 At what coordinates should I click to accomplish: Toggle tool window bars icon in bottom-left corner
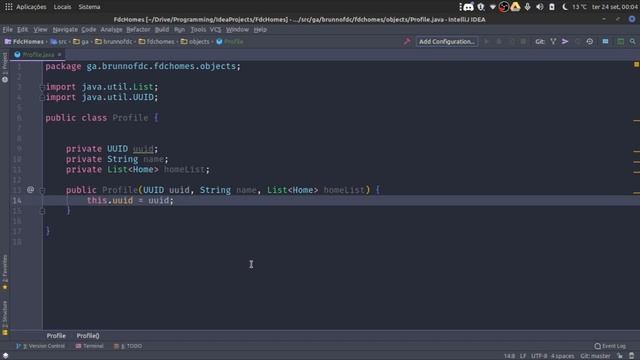point(5,356)
